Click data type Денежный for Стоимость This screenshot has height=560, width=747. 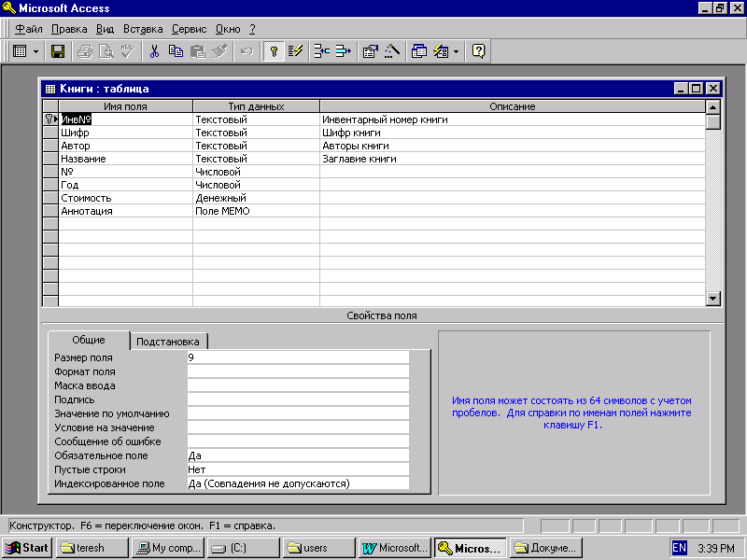[256, 198]
